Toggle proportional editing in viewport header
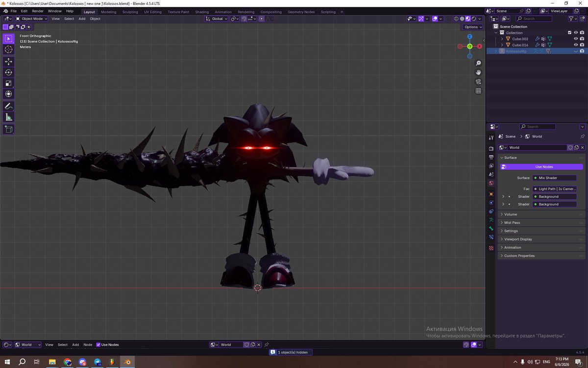 [261, 19]
